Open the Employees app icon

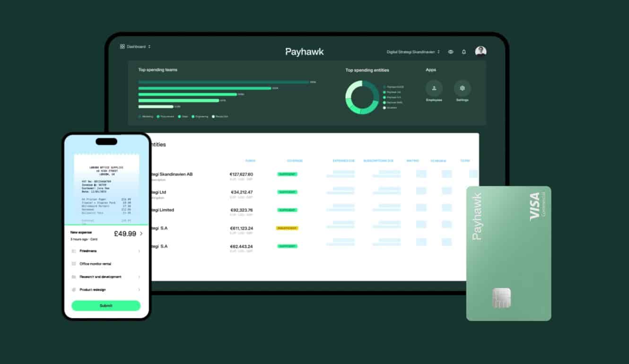pyautogui.click(x=434, y=88)
